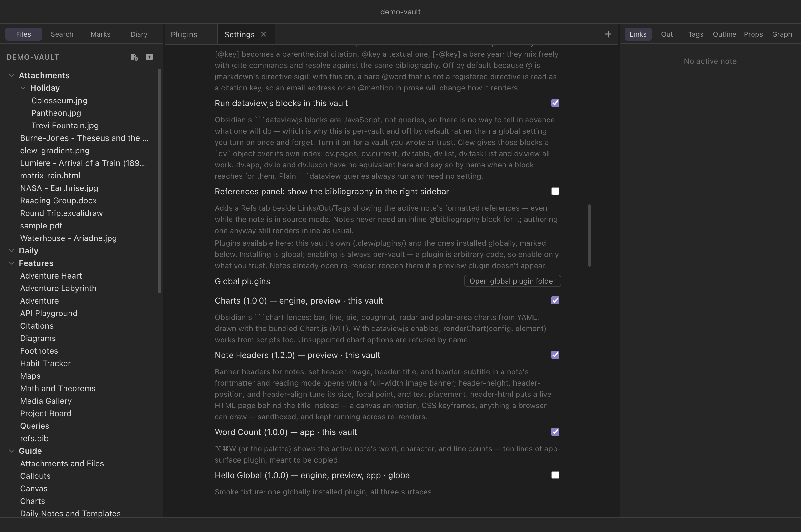The width and height of the screenshot is (801, 532).
Task: Open the API Playground note
Action: point(48,314)
